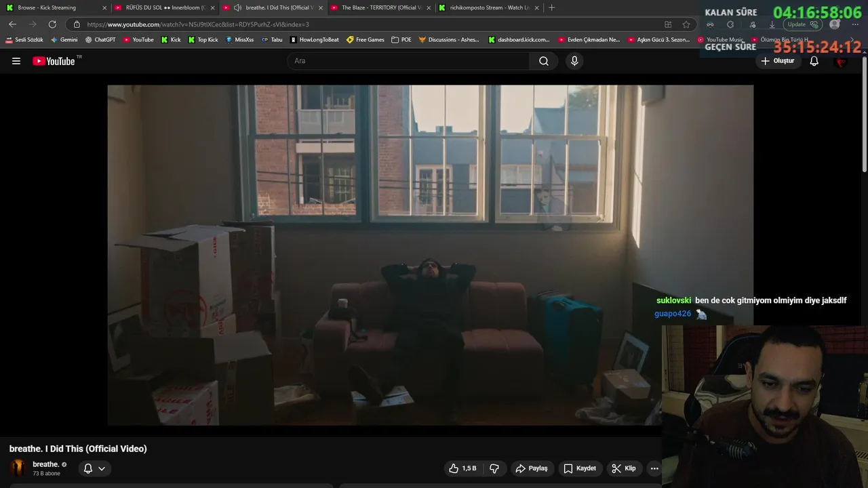
Task: Open the MissXss bookmark
Action: coord(240,40)
